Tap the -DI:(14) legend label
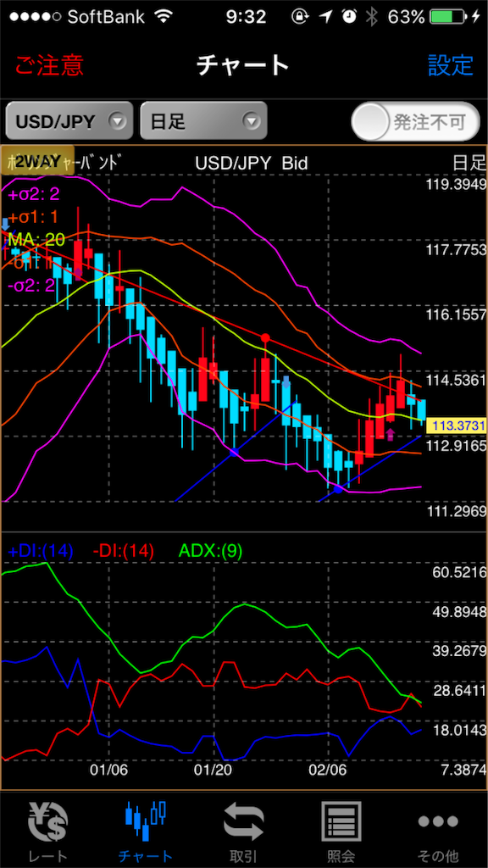This screenshot has height=868, width=488. [122, 551]
